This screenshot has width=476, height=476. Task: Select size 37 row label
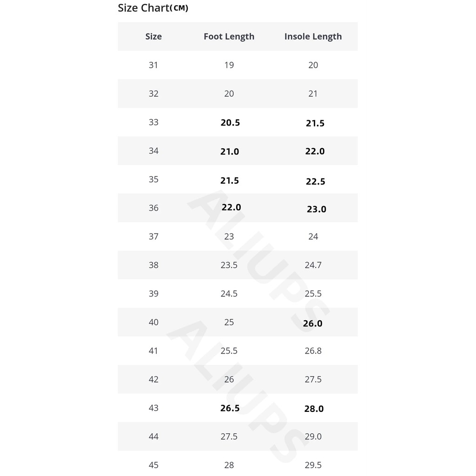tap(153, 236)
